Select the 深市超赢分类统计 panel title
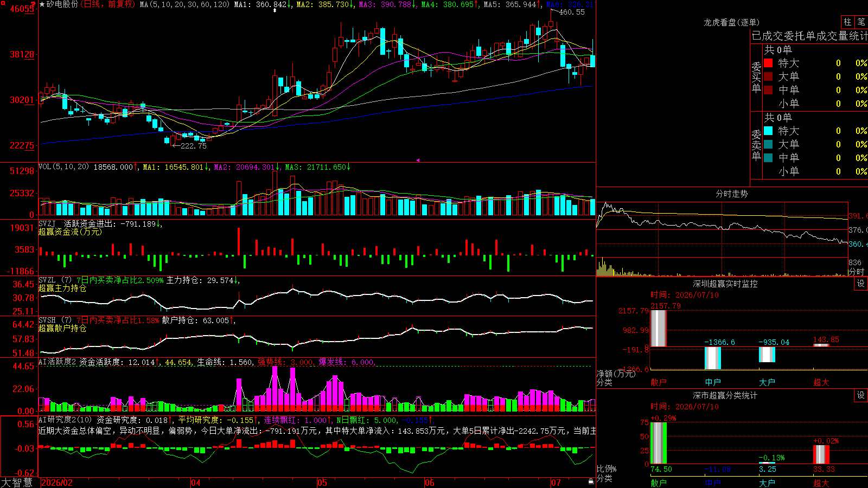This screenshot has height=488, width=868. point(725,395)
